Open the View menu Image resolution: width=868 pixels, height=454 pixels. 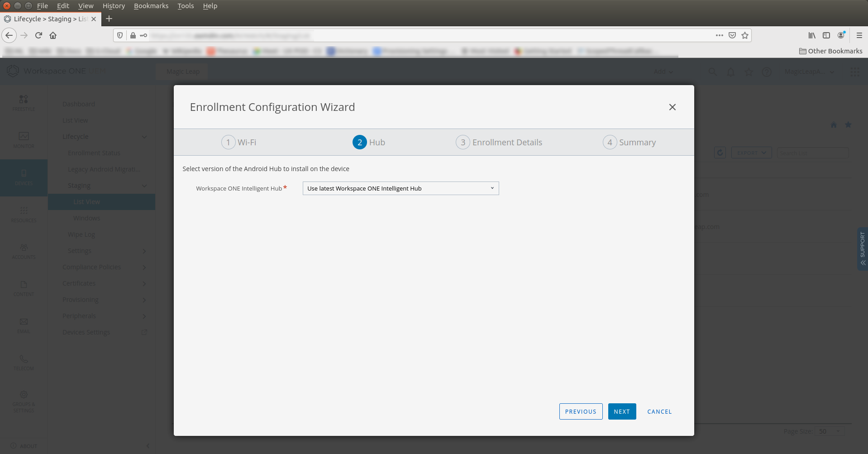click(86, 6)
